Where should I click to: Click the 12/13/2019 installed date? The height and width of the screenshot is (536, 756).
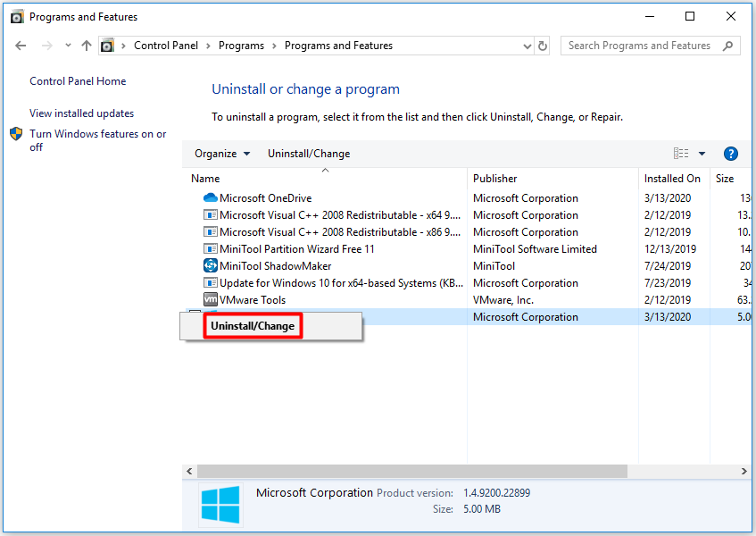click(x=670, y=249)
